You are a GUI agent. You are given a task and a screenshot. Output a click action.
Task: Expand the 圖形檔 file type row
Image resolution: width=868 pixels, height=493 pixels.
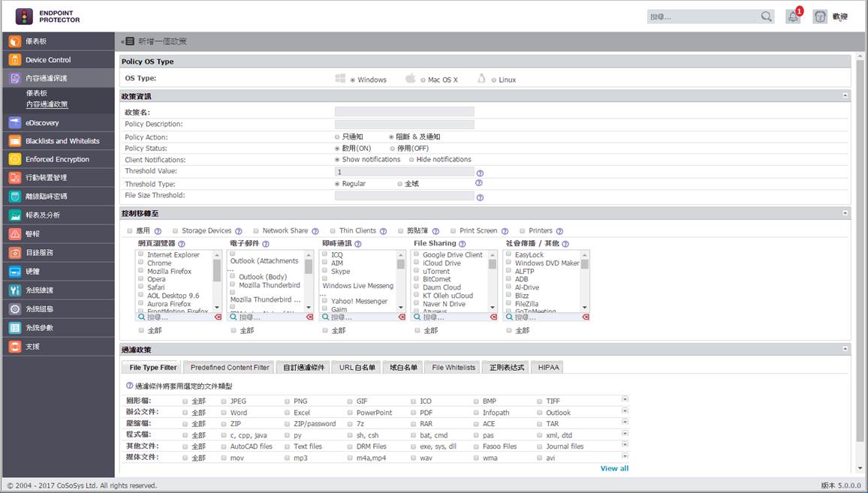[x=625, y=399]
